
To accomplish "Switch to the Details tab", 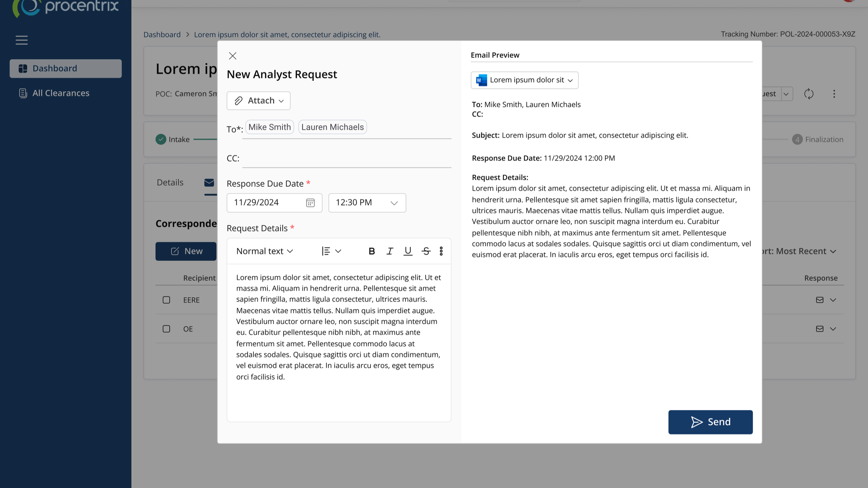I will tap(170, 183).
